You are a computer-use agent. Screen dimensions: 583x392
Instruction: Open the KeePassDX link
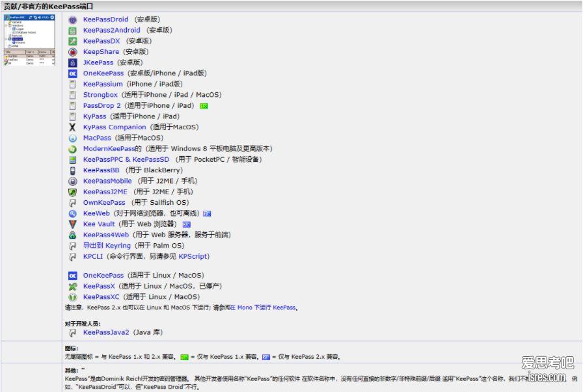tap(102, 41)
